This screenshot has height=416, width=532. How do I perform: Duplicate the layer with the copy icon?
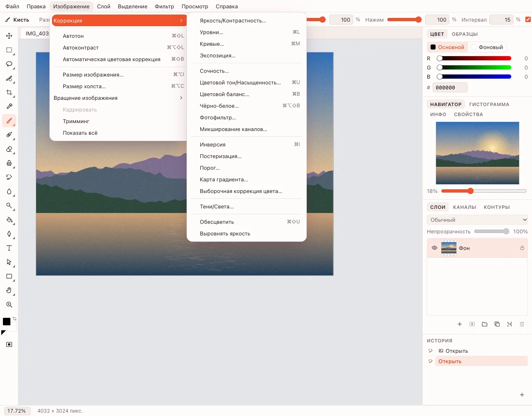click(497, 324)
